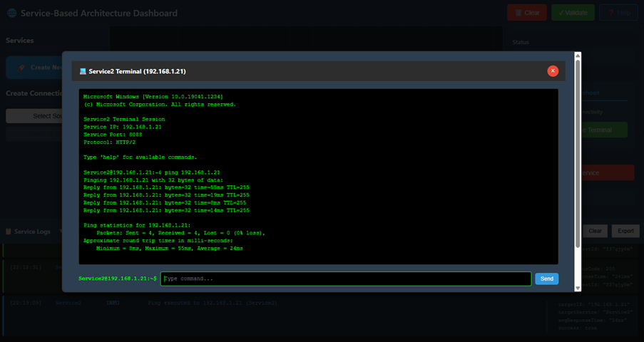Click 'Ping statistics for 192.168.1.21:' line
Viewport: 644px width, 342px height.
point(137,225)
